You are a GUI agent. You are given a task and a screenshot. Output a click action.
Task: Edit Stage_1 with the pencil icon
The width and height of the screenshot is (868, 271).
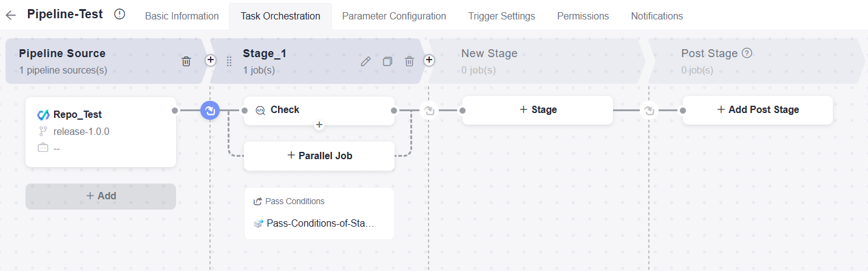point(365,61)
